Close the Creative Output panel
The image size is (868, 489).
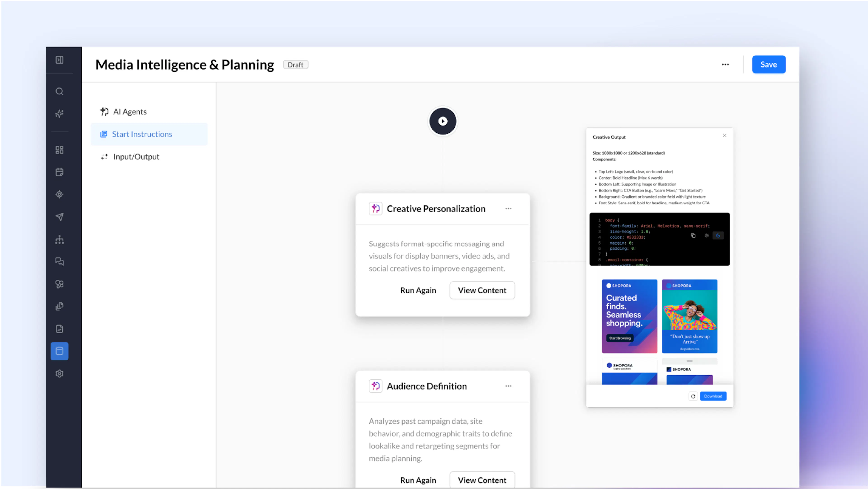tap(724, 135)
